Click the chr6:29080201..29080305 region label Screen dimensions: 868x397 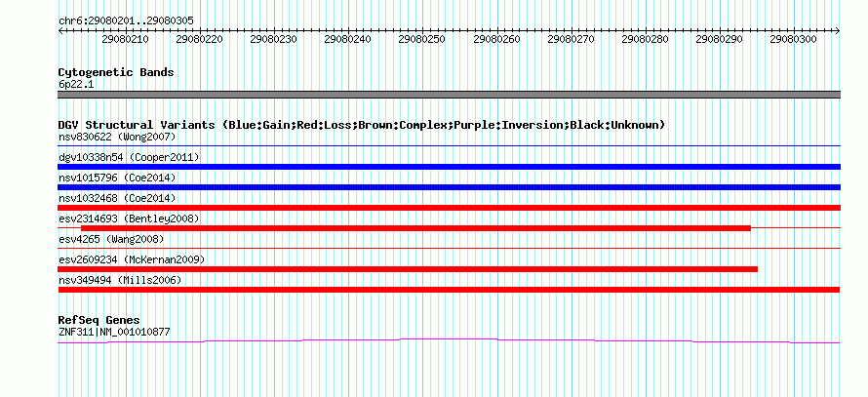point(126,21)
